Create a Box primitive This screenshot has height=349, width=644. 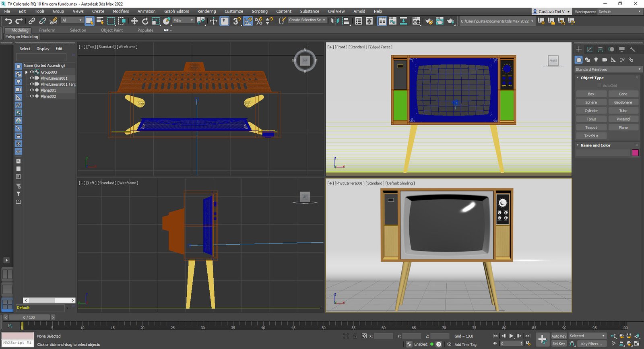(591, 94)
